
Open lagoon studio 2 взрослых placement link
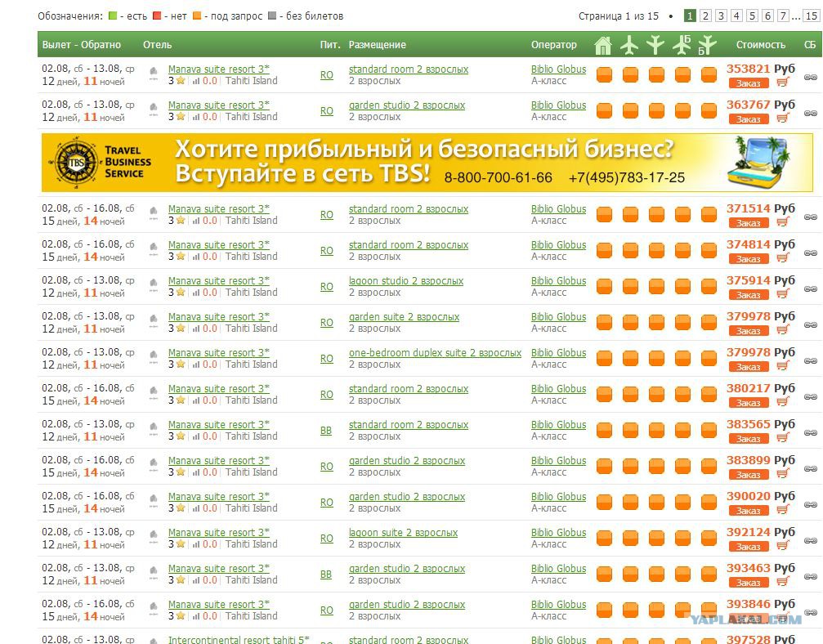[x=405, y=281]
